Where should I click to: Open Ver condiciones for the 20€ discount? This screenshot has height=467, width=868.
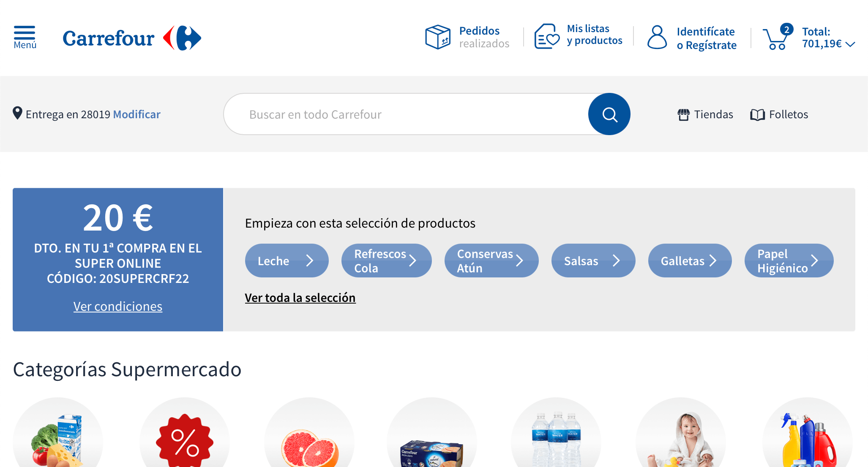[118, 306]
